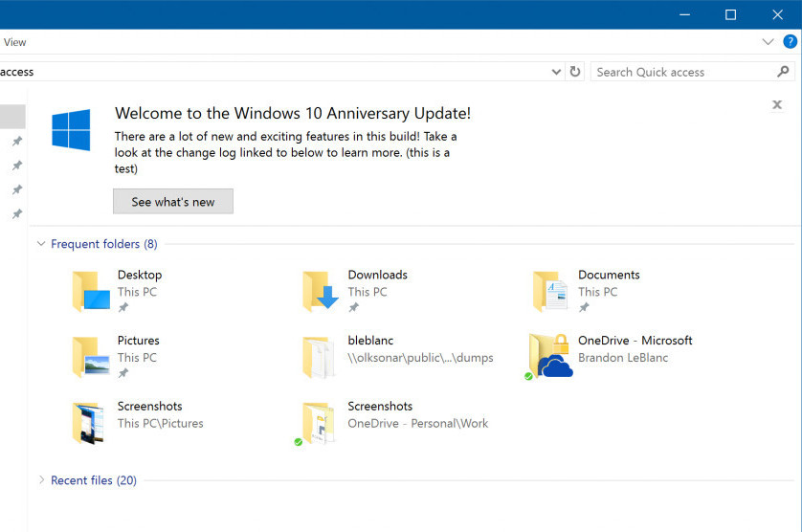Toggle the pin under Documents folder
This screenshot has width=802, height=532.
pos(584,307)
